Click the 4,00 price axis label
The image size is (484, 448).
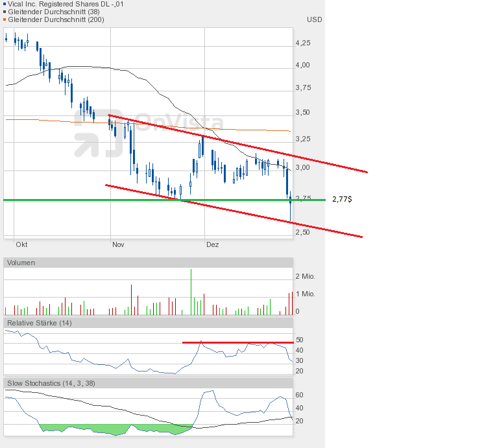coord(302,65)
